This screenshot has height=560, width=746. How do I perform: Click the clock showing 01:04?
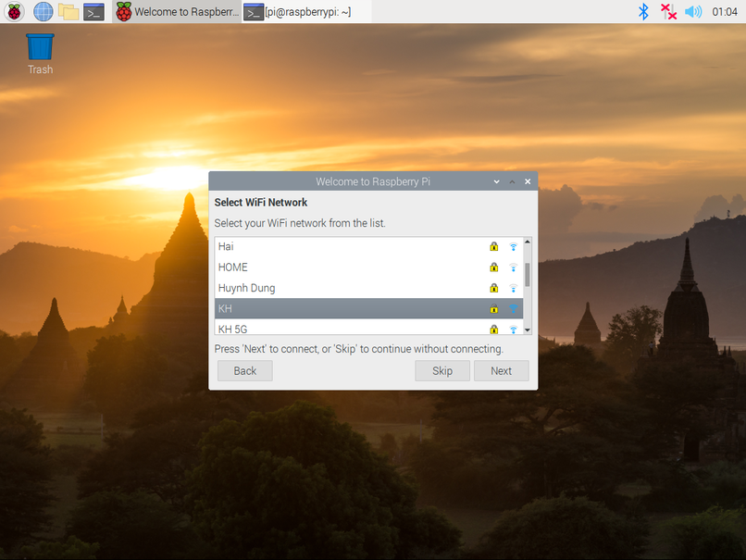tap(725, 11)
